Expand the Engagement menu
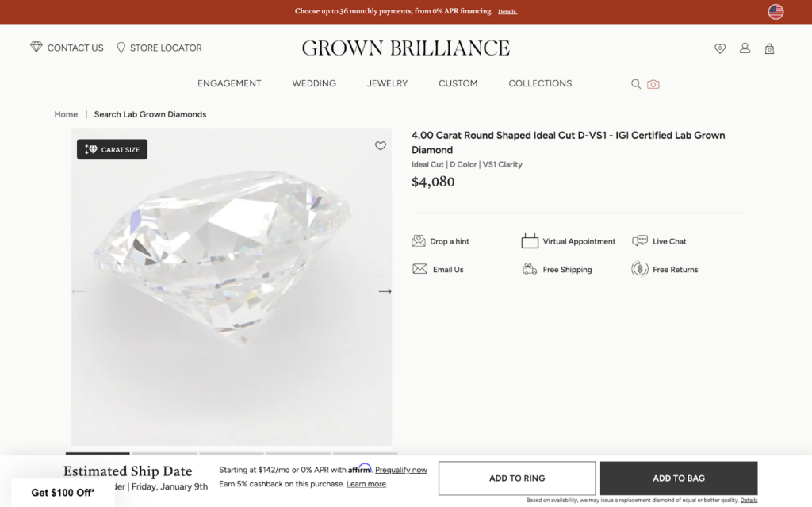Viewport: 812px width, 507px height. (x=229, y=83)
